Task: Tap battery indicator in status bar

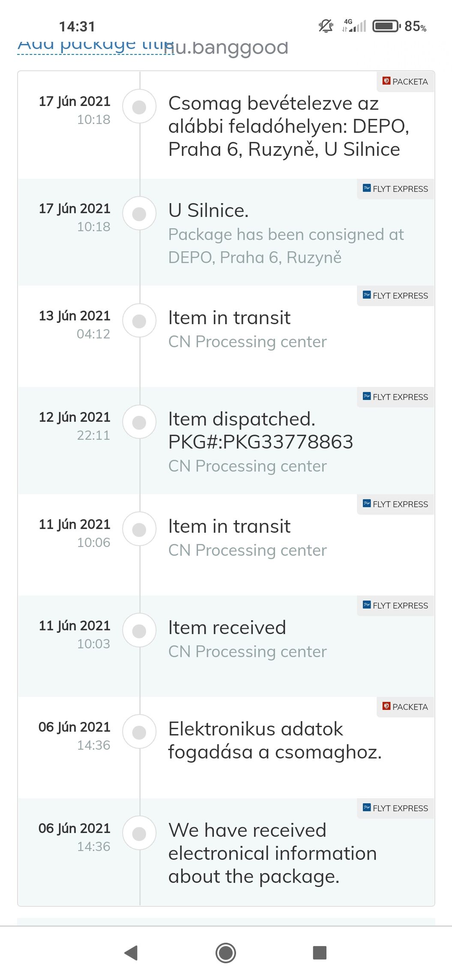Action: 386,26
